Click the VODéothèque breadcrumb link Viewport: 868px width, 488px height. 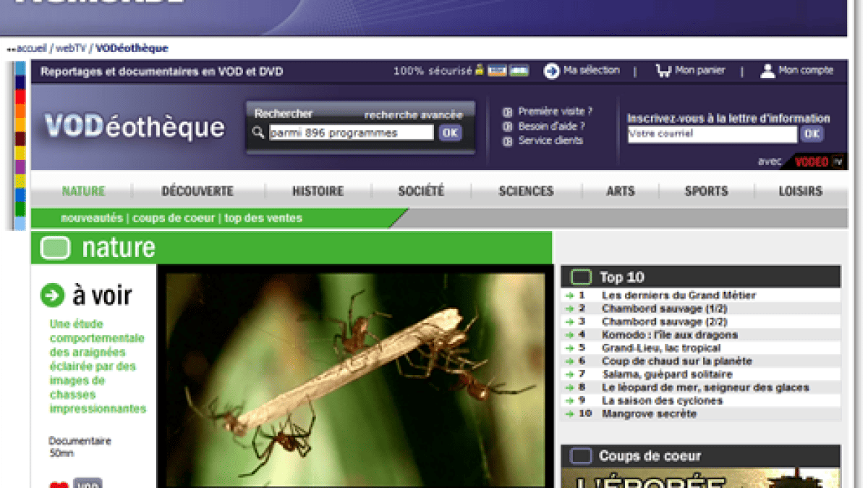click(132, 49)
